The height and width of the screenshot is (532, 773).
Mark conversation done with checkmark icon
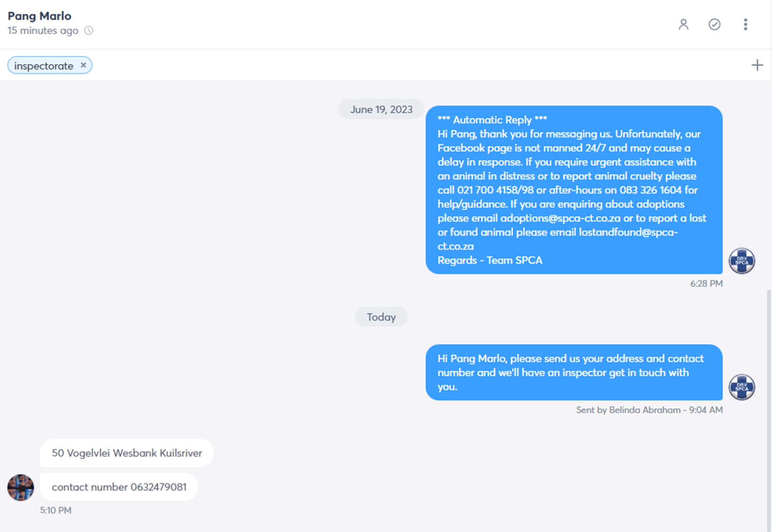tap(714, 25)
